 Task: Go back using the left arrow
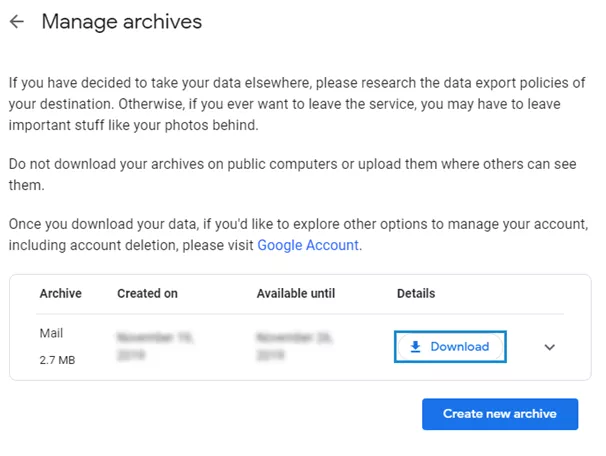(x=17, y=21)
